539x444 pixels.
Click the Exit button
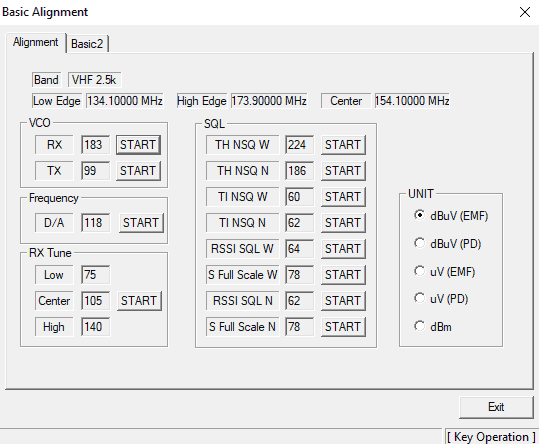coord(496,407)
